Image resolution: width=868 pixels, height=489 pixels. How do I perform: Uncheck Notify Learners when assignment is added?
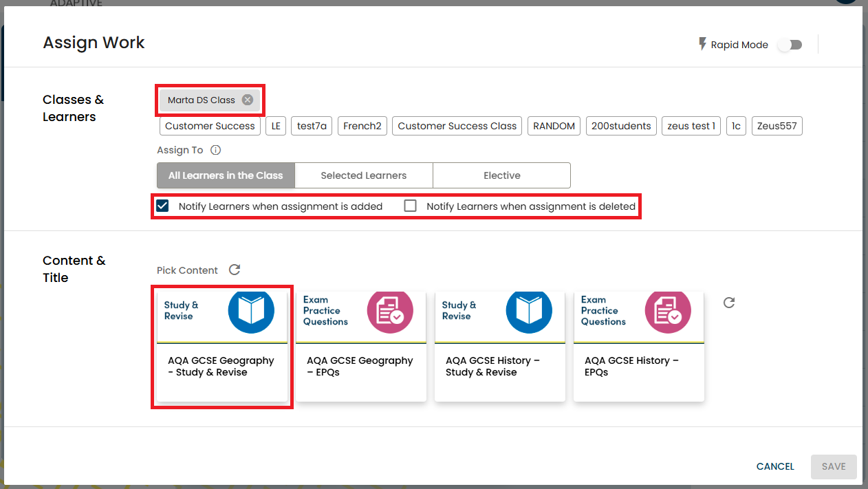pyautogui.click(x=162, y=206)
